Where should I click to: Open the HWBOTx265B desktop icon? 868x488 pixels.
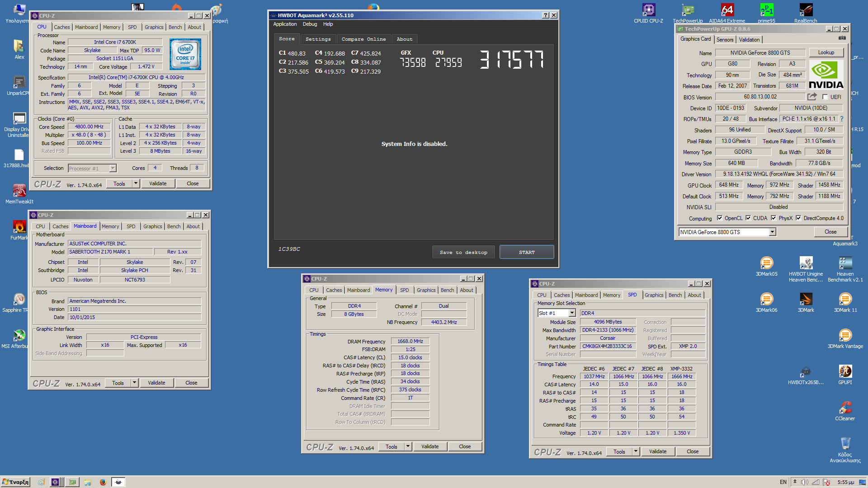[806, 375]
